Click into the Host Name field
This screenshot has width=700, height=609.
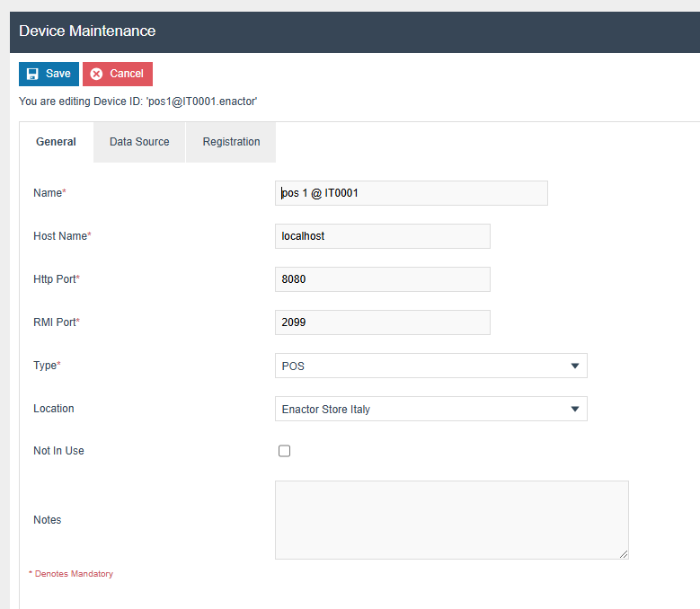383,236
